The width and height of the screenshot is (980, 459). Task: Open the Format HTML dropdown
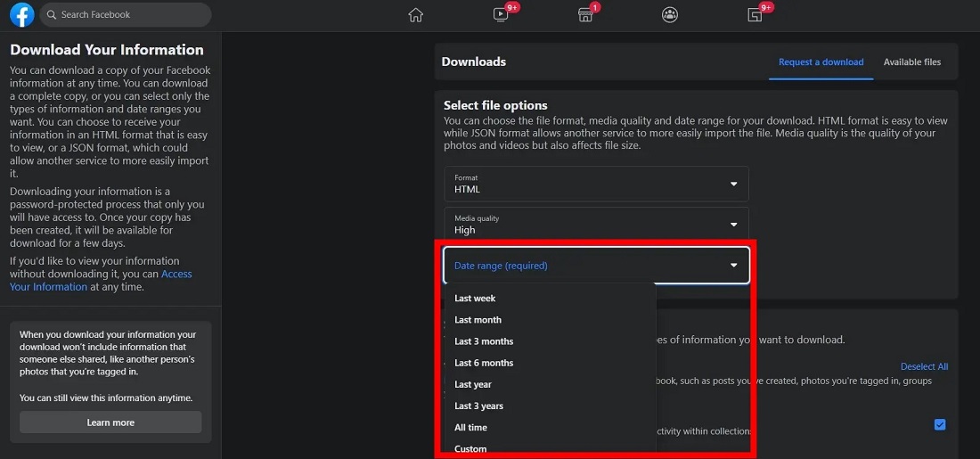pos(596,184)
